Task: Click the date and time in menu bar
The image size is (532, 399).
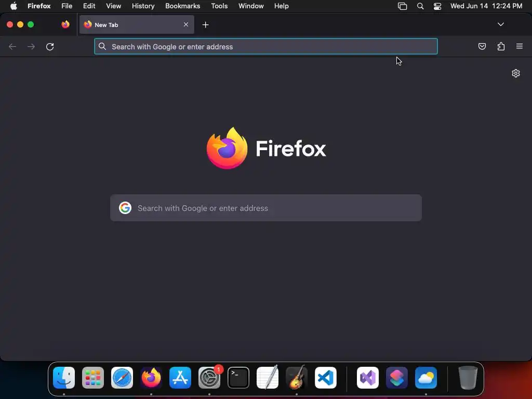Action: 486,6
